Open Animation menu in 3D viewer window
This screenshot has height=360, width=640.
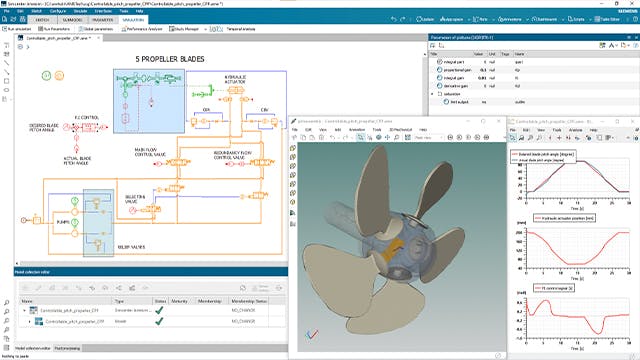click(x=357, y=129)
